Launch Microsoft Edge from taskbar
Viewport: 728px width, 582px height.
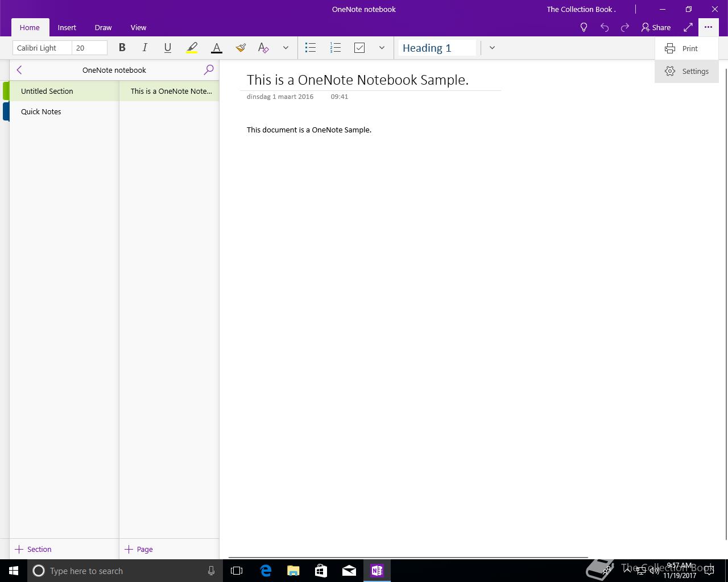click(266, 571)
